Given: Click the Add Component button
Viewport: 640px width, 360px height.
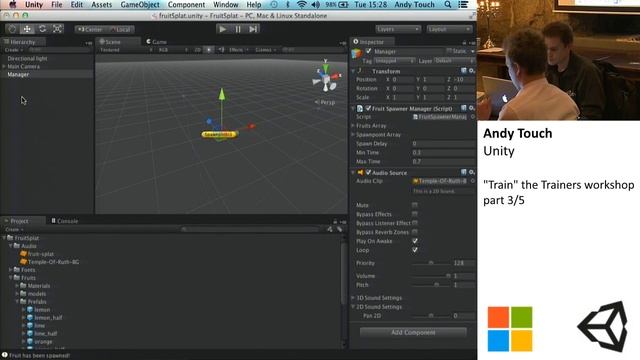Looking at the screenshot, I should (413, 332).
